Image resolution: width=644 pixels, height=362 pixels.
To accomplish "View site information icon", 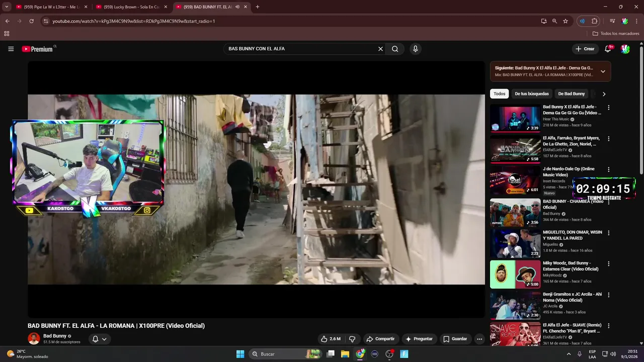I will pyautogui.click(x=46, y=21).
